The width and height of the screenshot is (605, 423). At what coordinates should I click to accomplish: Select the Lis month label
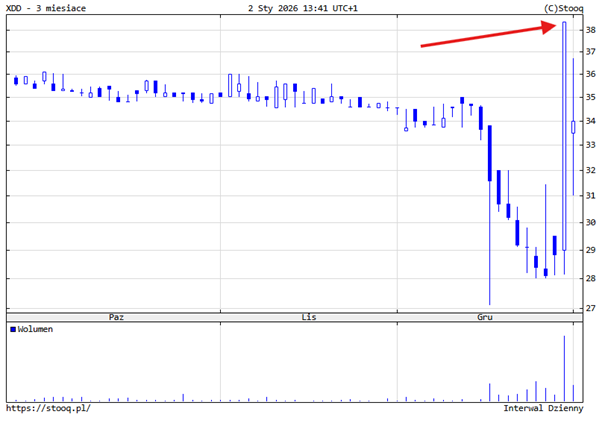pos(309,316)
